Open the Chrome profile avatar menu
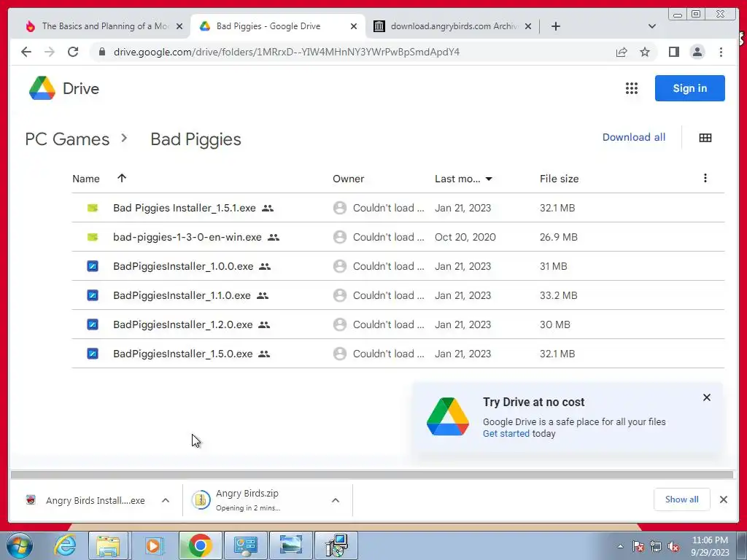Viewport: 747px width, 560px height. coord(697,52)
